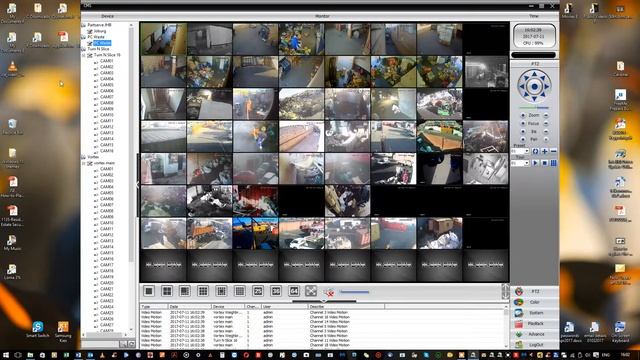Open File Explorer in taskbar
640x360 pixels.
point(30,355)
